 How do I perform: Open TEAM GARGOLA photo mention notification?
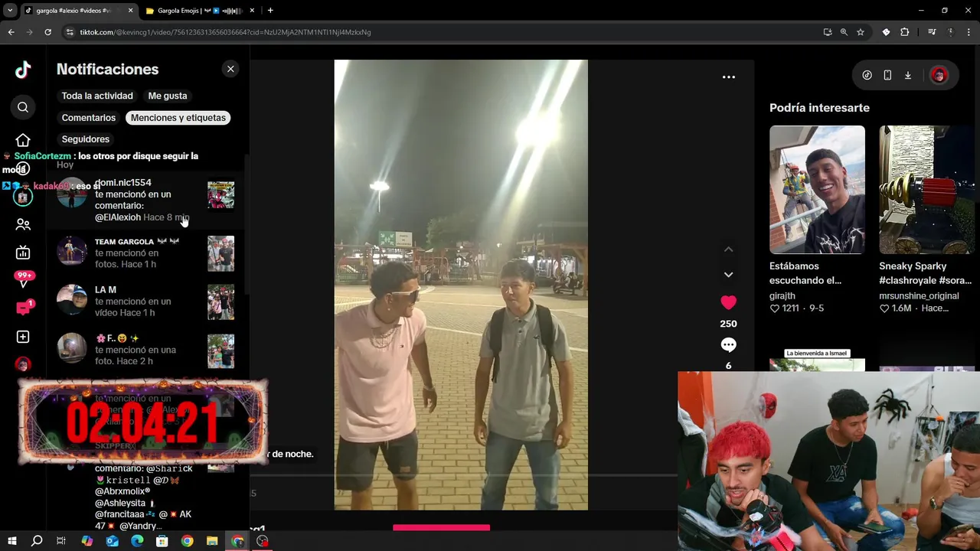click(x=145, y=253)
